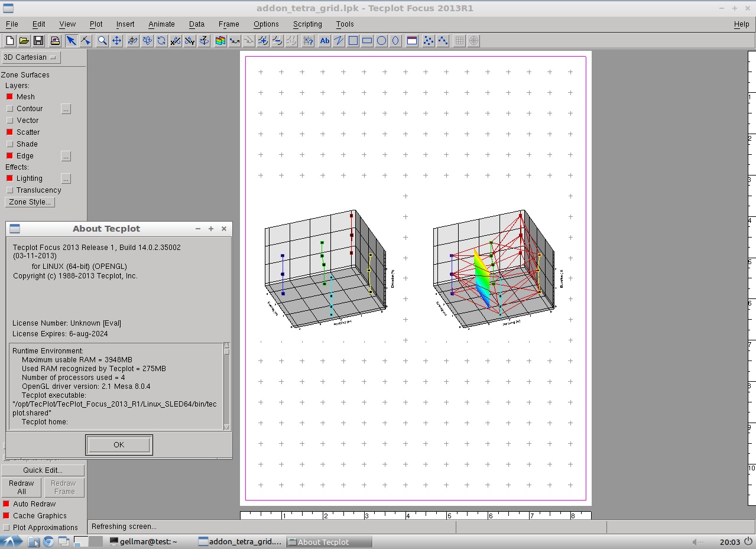Select the polyline drawing tool
The width and height of the screenshot is (756, 549).
click(x=339, y=41)
